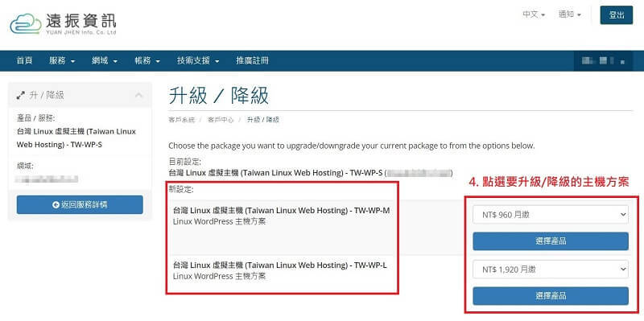Click the 登出 logout button

point(616,15)
